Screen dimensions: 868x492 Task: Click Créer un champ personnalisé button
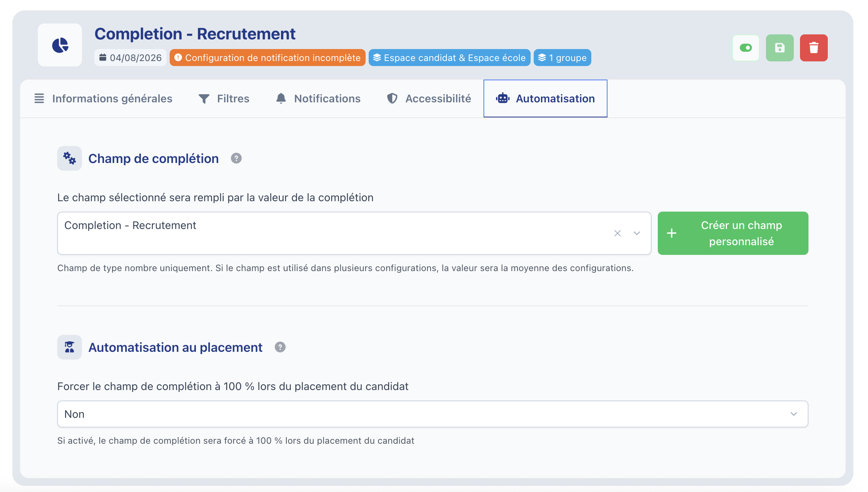[x=733, y=233]
